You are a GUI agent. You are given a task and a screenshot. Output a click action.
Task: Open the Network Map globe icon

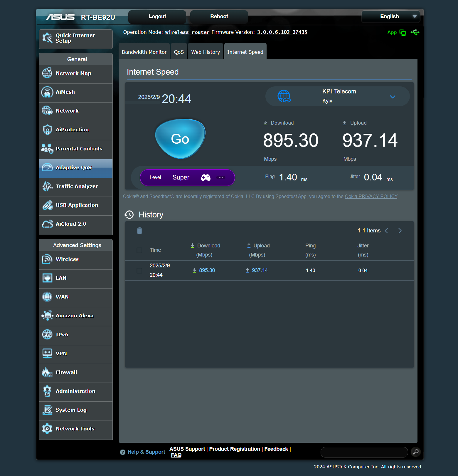click(x=47, y=73)
